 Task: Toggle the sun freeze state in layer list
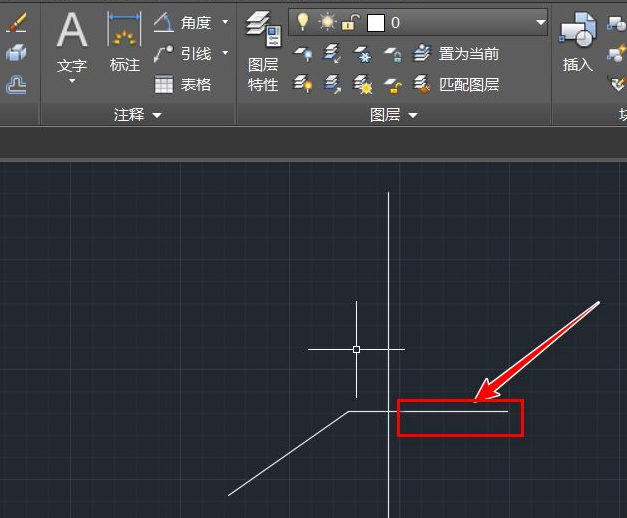point(327,22)
